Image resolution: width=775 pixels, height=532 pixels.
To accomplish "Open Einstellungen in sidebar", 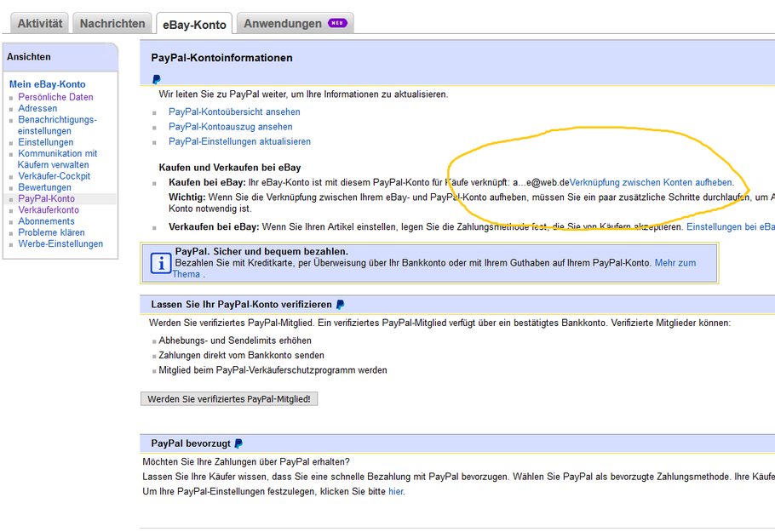I will (45, 142).
